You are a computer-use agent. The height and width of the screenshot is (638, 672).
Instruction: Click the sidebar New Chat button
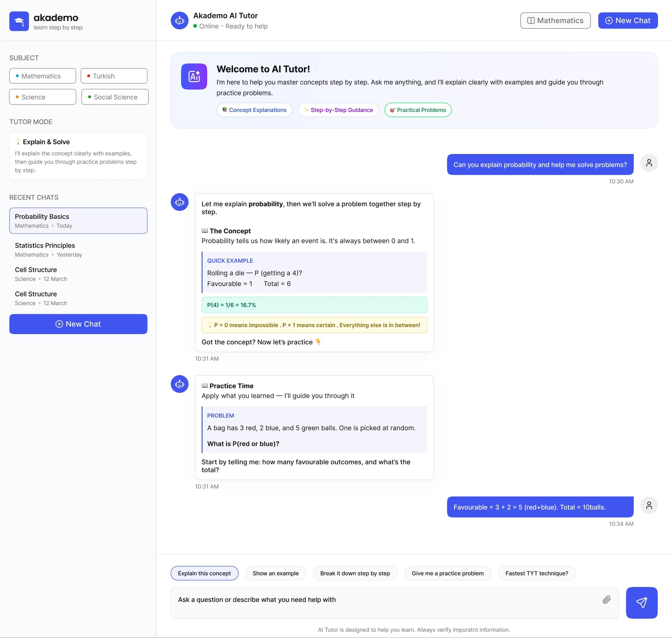(x=78, y=324)
